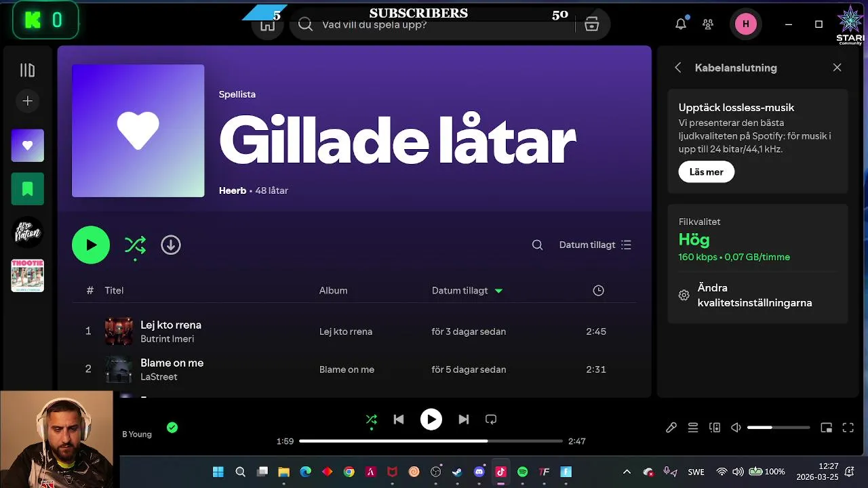Open the Heerb profile link
This screenshot has width=868, height=488.
233,190
